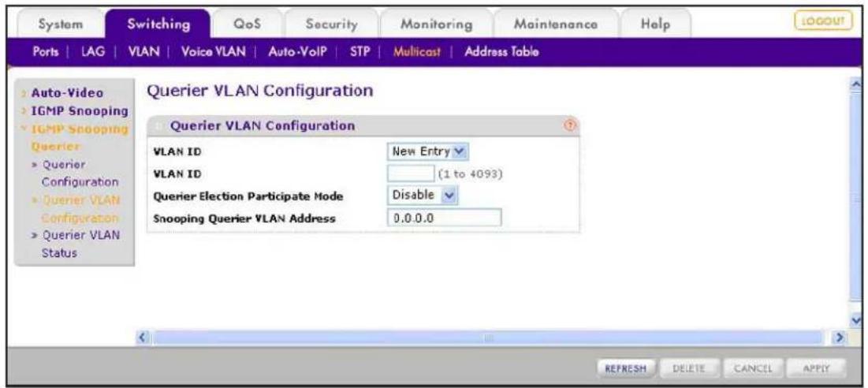Open the Help tab
Viewport: 868px width, 388px height.
655,24
